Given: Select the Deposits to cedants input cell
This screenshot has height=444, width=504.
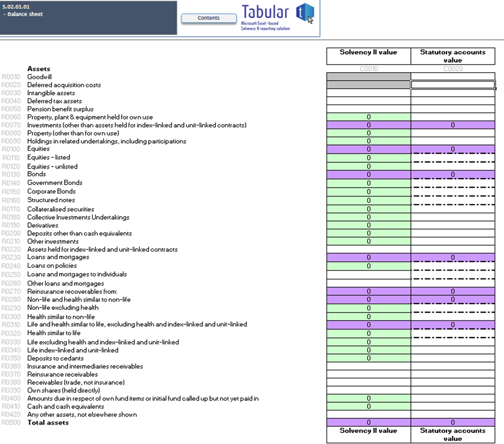Looking at the screenshot, I should click(368, 358).
